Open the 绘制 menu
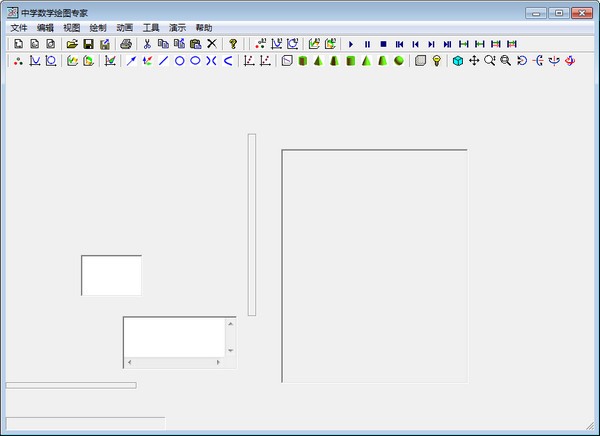 coord(98,28)
